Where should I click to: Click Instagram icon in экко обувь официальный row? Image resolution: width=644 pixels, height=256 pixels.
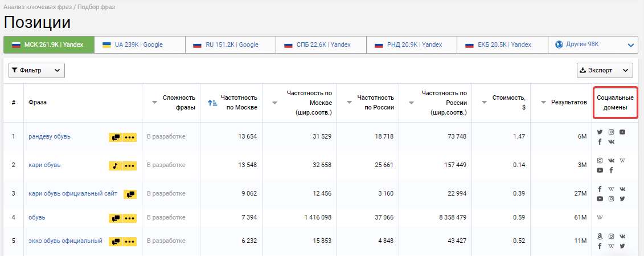click(x=611, y=236)
